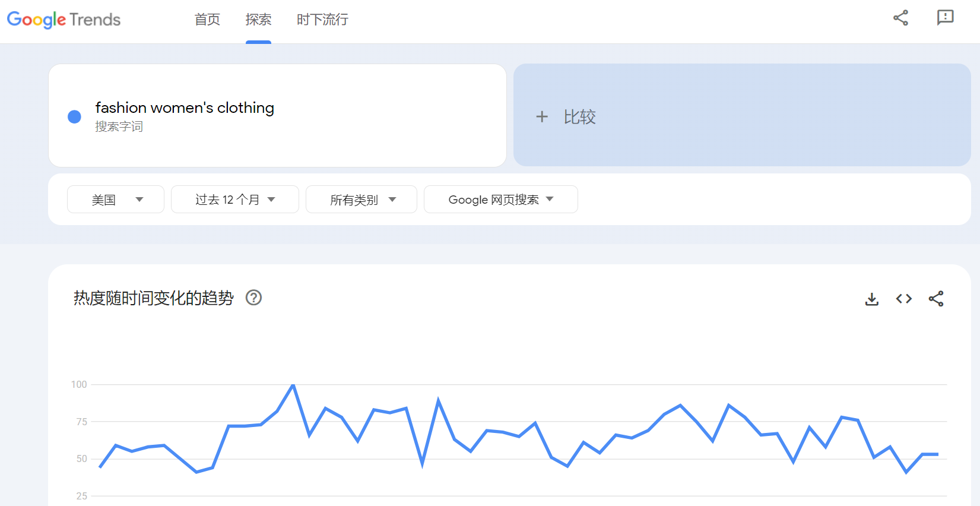Edit the fashion women's clothing search term

point(185,107)
